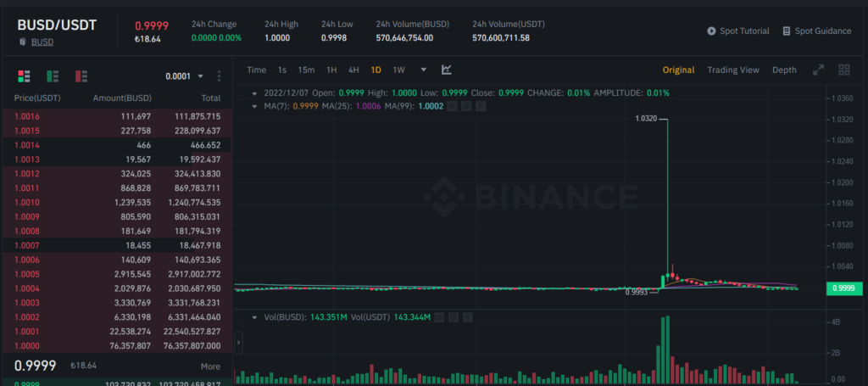Enter fullscreen chart mode

coord(818,70)
